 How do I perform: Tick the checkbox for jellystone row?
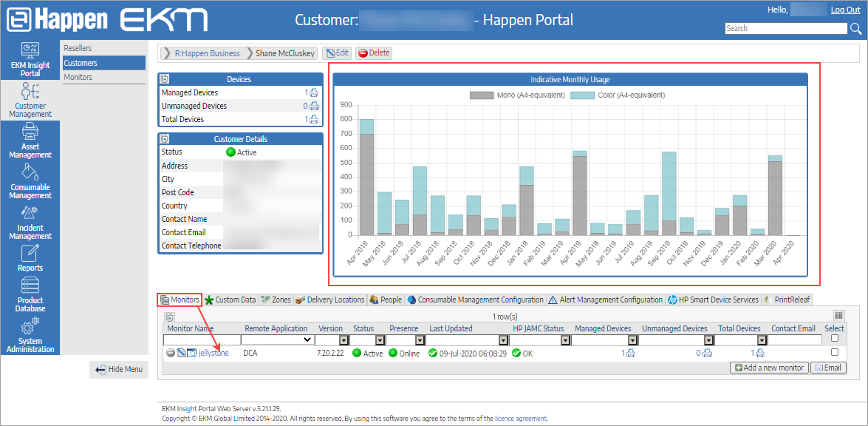point(835,353)
